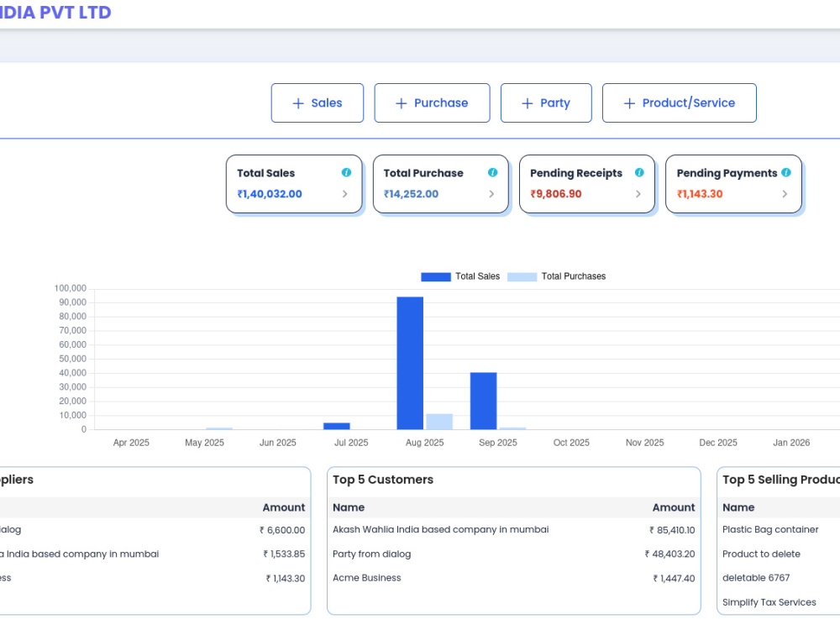
Task: Click the Top 5 Customers heading
Action: tap(383, 480)
